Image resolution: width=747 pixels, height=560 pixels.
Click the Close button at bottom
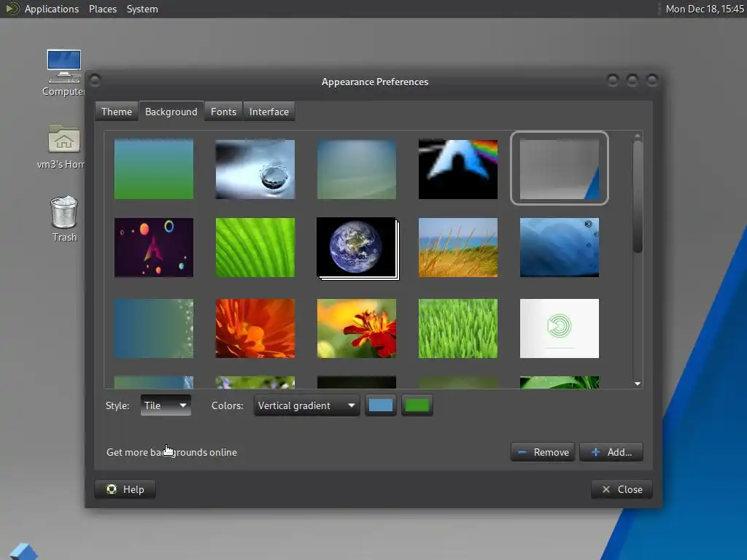coord(622,489)
